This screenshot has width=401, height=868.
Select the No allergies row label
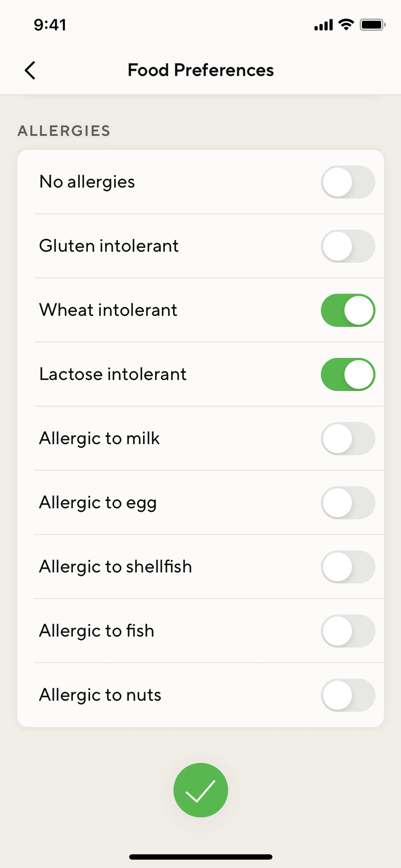(87, 182)
